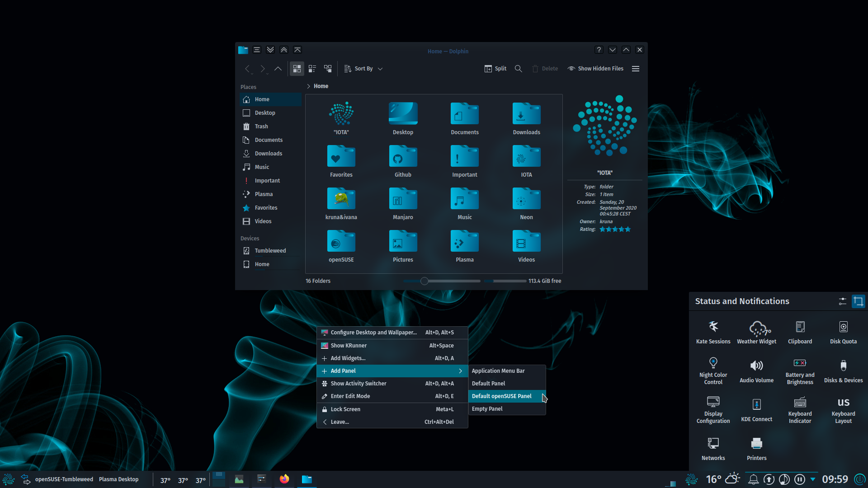Image resolution: width=868 pixels, height=488 pixels.
Task: Open Battery and Brightness
Action: click(800, 371)
